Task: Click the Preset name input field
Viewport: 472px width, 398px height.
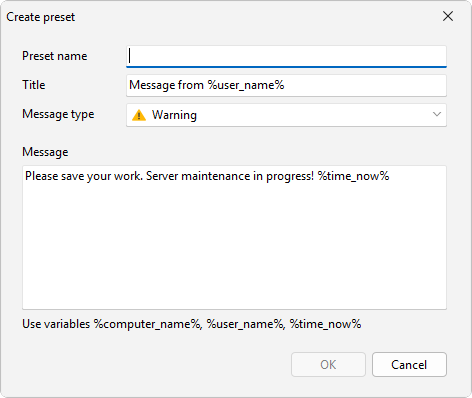Action: tap(286, 56)
